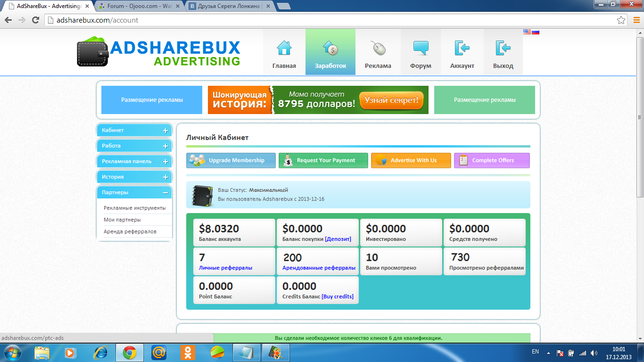The width and height of the screenshot is (644, 362).
Task: Expand the Кабинет sidebar section
Action: (134, 131)
